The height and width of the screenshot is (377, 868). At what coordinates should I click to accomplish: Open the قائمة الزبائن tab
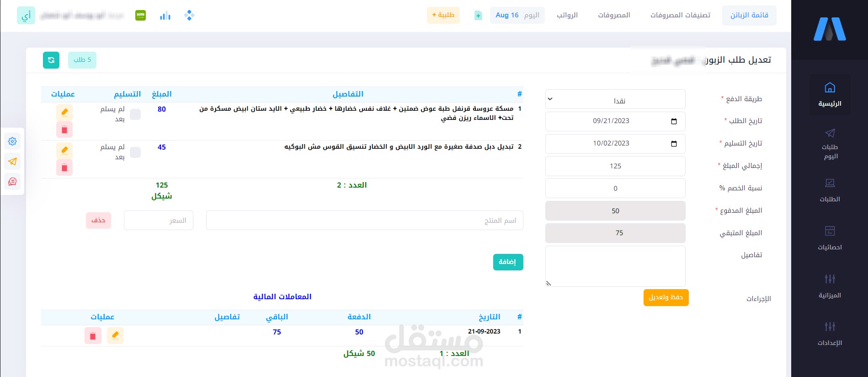click(x=749, y=16)
